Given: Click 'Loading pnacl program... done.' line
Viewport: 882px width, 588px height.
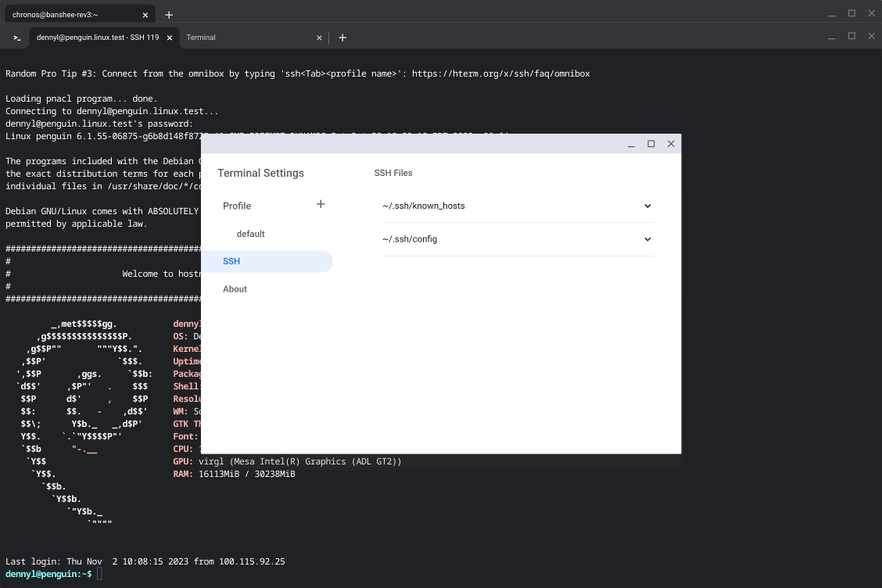Looking at the screenshot, I should point(81,99).
